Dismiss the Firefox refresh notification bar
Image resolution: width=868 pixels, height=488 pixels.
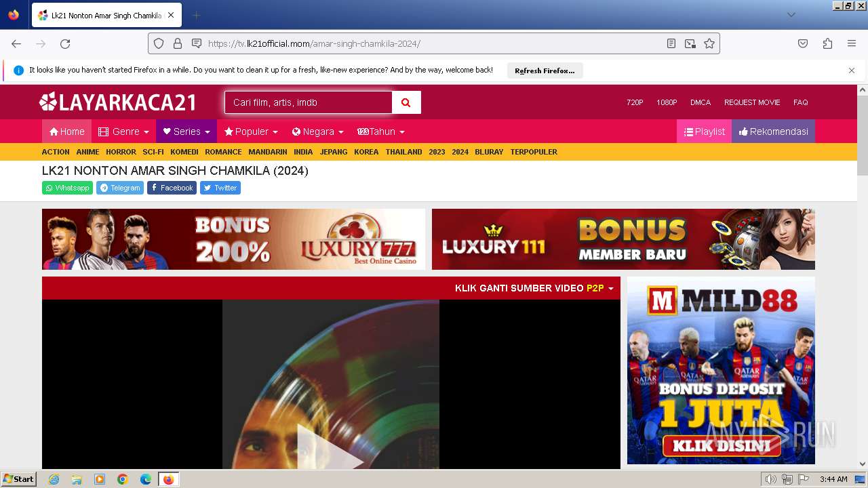tap(852, 70)
